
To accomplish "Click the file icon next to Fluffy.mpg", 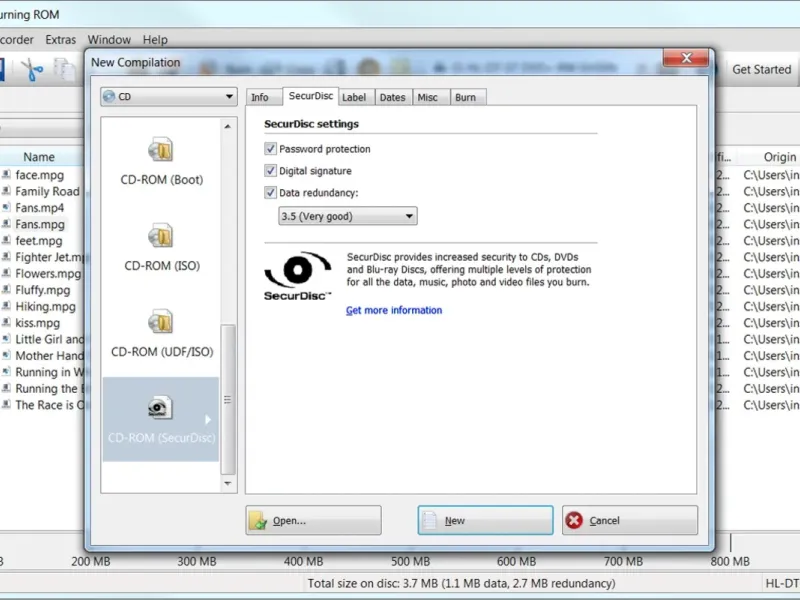I will (x=6, y=290).
